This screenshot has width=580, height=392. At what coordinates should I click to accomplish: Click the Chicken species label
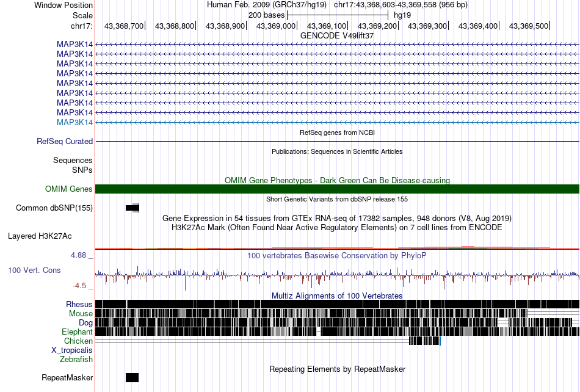[x=78, y=341]
